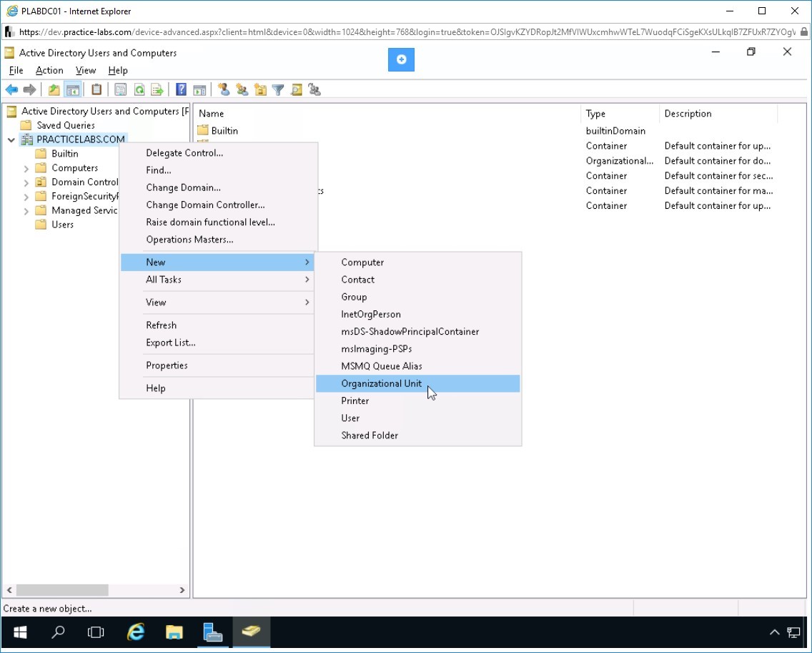Open the Action menu
This screenshot has width=812, height=653.
pos(49,71)
